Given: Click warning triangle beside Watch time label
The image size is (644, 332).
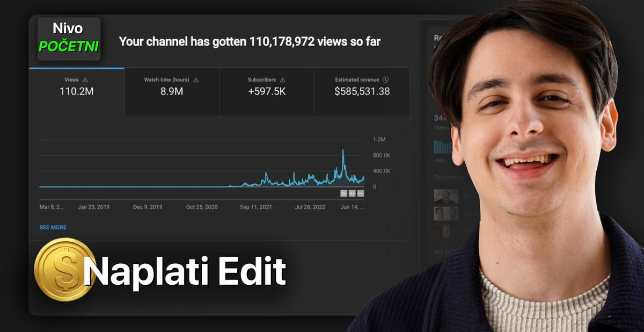Looking at the screenshot, I should 196,80.
